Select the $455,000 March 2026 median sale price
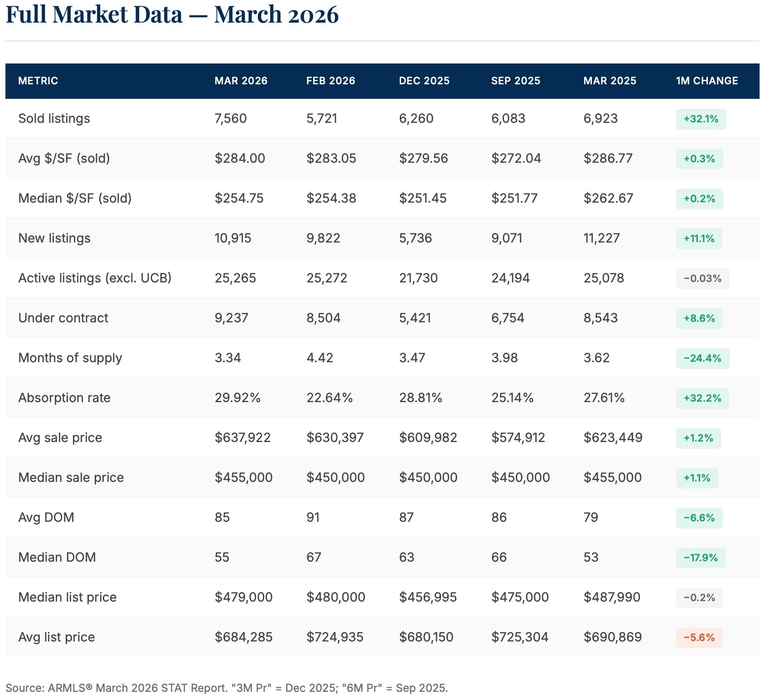Screen dimensions: 765x700 click(x=244, y=477)
